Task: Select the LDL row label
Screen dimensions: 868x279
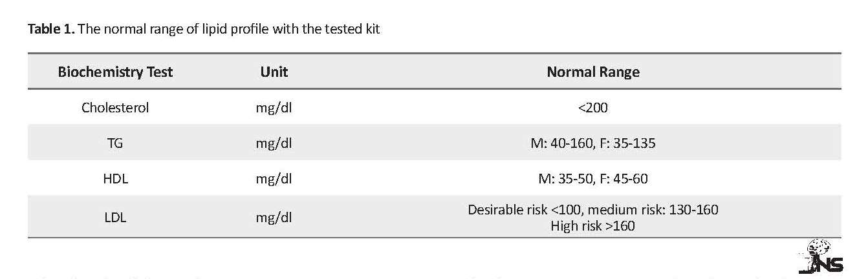Action: [115, 218]
